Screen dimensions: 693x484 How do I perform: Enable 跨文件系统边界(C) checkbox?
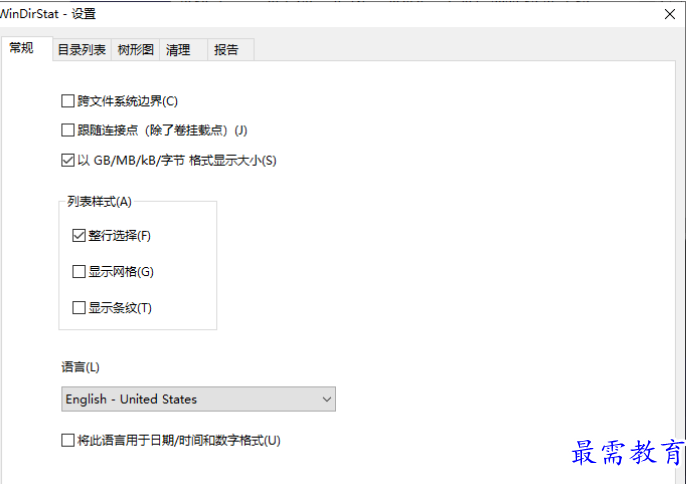pyautogui.click(x=68, y=101)
